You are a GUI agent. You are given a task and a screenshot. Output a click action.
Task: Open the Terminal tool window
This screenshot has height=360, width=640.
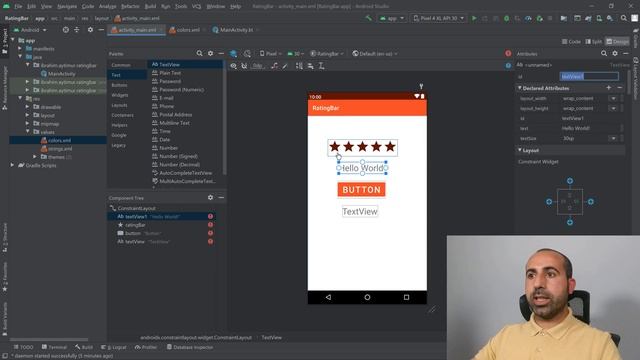(54, 347)
